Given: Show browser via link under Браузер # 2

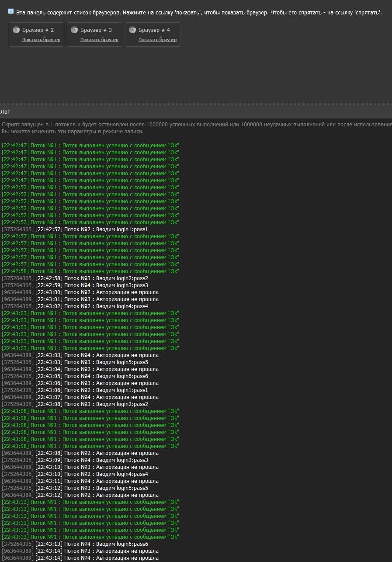Looking at the screenshot, I should pyautogui.click(x=41, y=40).
